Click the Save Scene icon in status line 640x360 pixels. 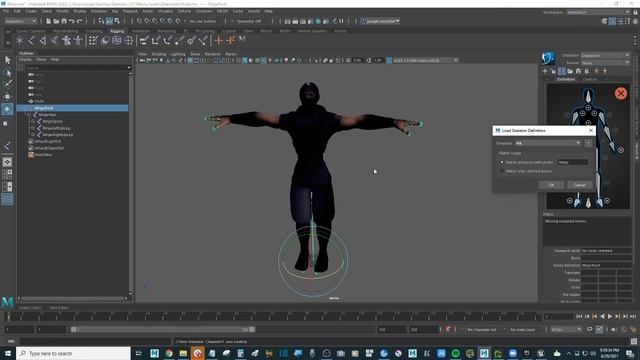[x=64, y=21]
